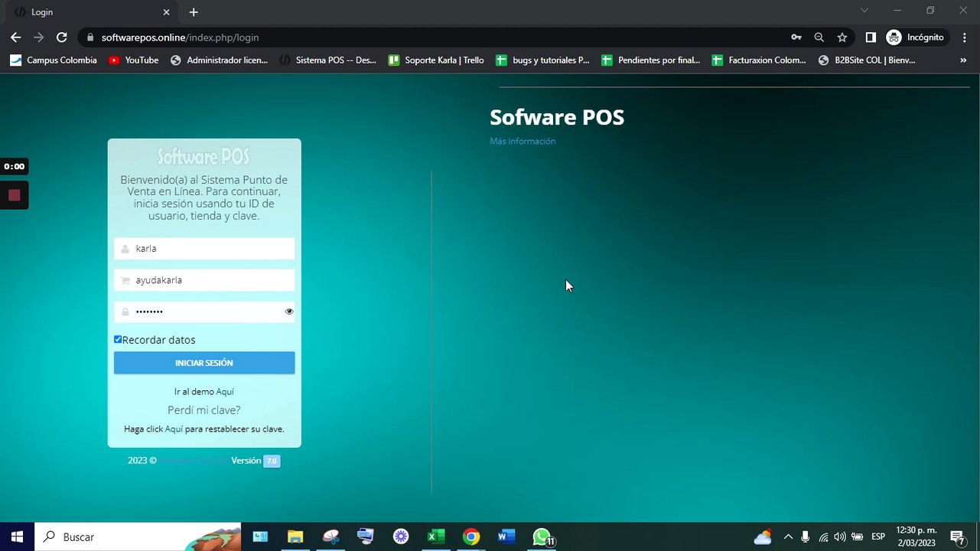Click Aquí to reset your password

(x=174, y=429)
